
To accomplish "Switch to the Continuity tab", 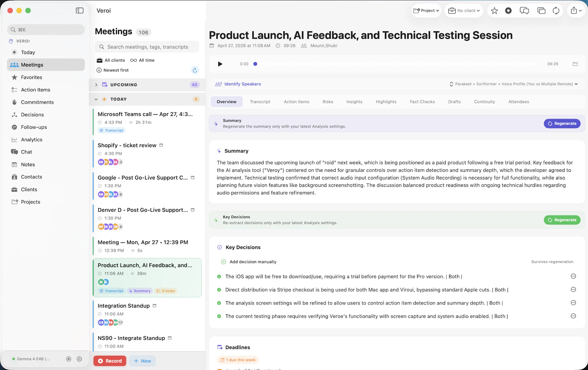I will pyautogui.click(x=484, y=102).
